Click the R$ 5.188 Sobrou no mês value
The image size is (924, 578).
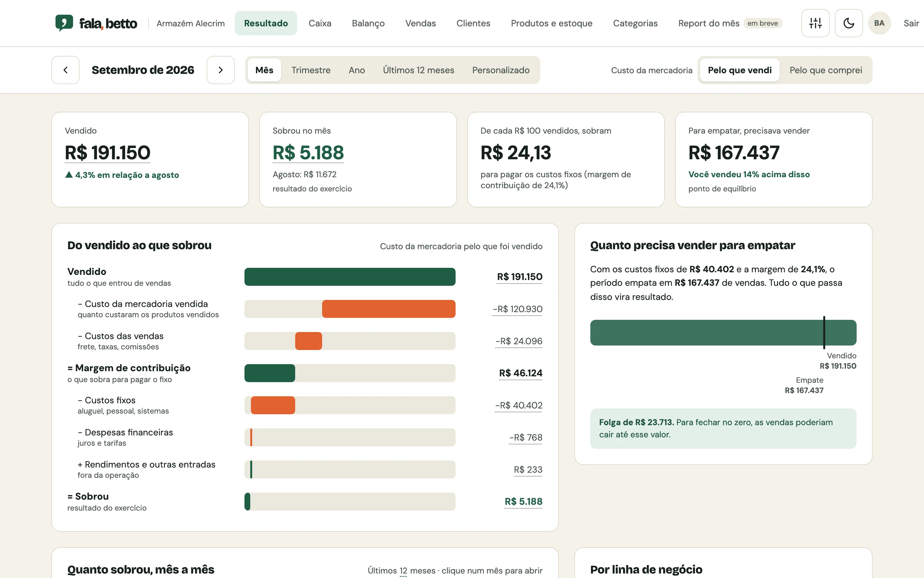[x=308, y=153]
